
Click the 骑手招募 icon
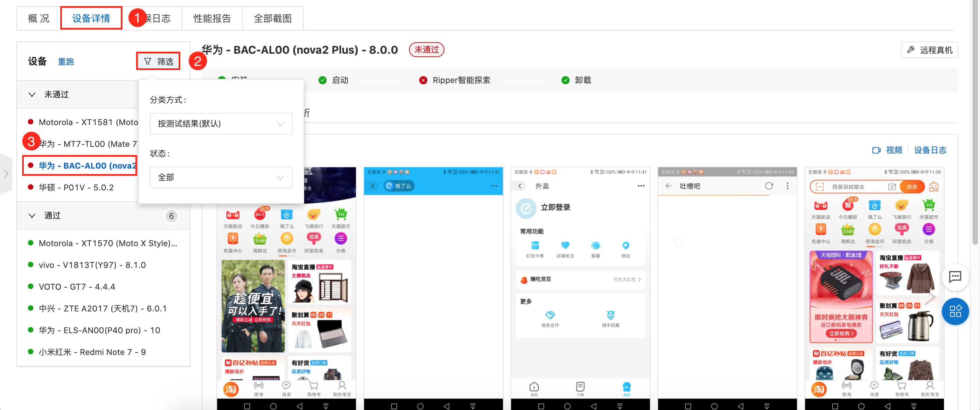click(610, 315)
